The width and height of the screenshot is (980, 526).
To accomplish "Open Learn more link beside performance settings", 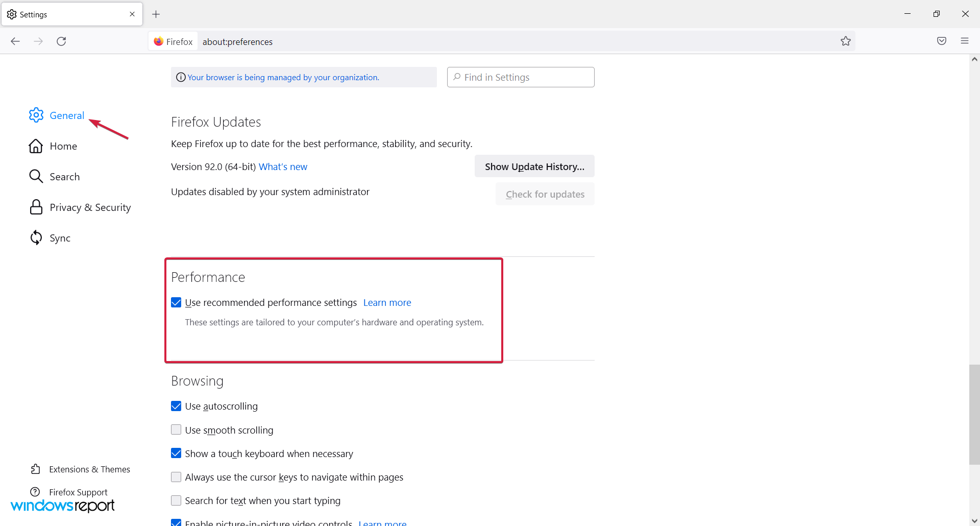I will coord(387,303).
